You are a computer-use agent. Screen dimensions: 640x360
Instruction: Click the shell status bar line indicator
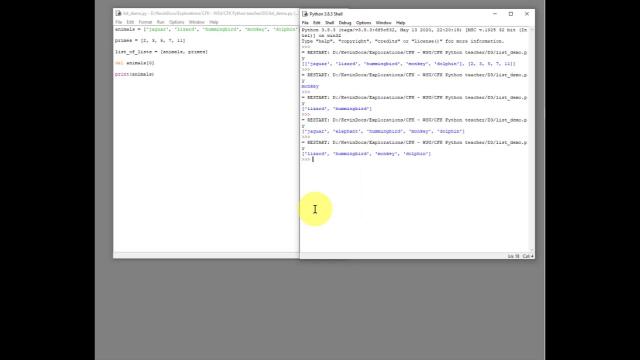pyautogui.click(x=513, y=256)
